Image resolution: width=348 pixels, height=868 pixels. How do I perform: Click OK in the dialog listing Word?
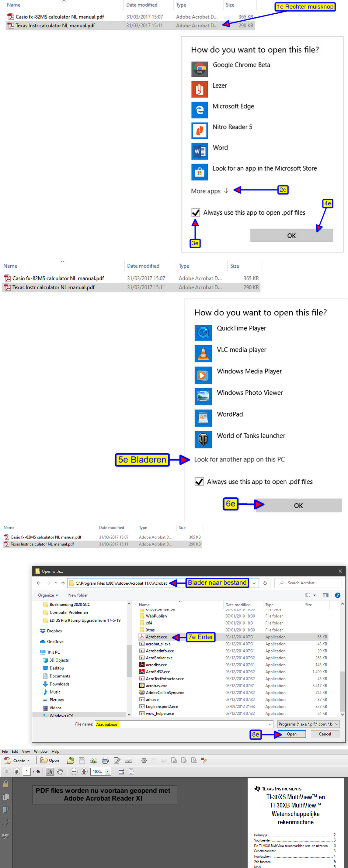(291, 236)
